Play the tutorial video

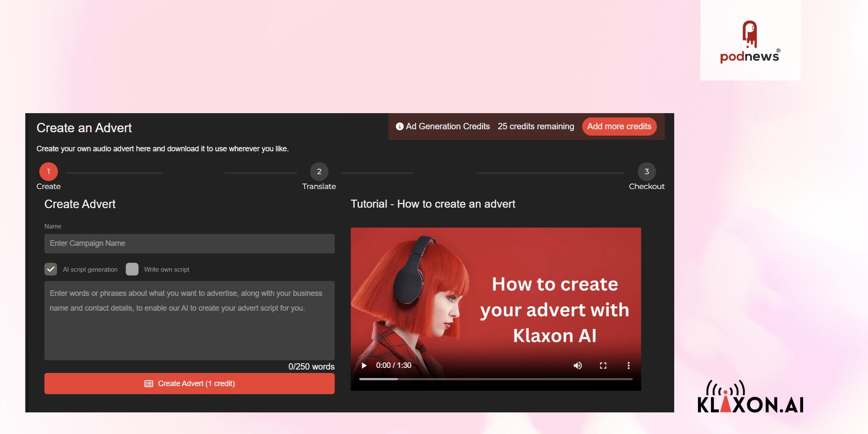tap(364, 365)
